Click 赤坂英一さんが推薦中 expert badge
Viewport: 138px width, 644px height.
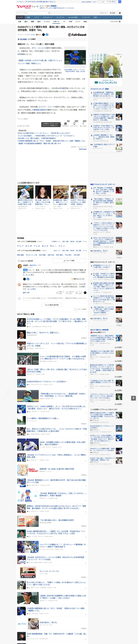(29, 39)
